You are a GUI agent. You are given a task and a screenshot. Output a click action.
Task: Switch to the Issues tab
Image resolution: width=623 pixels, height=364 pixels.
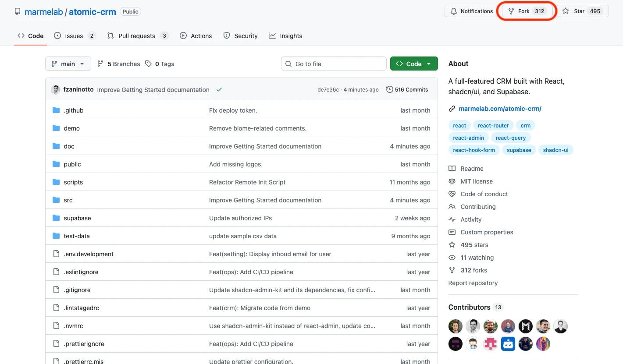coord(74,36)
